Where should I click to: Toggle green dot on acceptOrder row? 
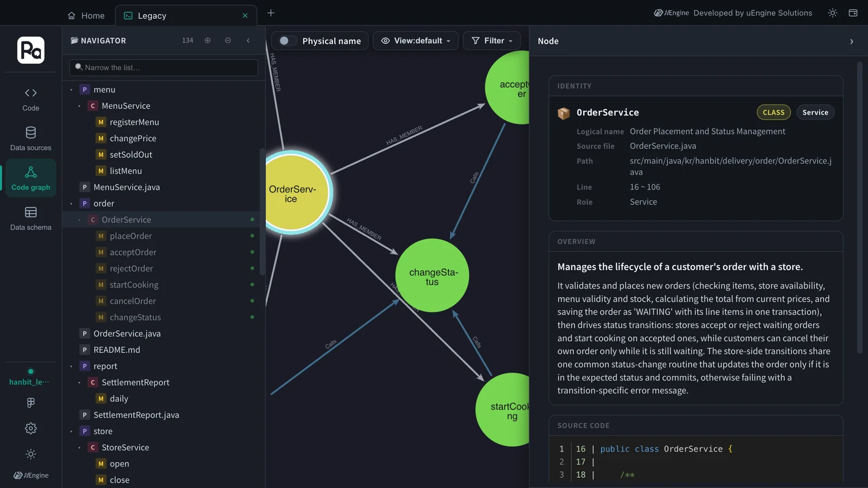pyautogui.click(x=252, y=252)
